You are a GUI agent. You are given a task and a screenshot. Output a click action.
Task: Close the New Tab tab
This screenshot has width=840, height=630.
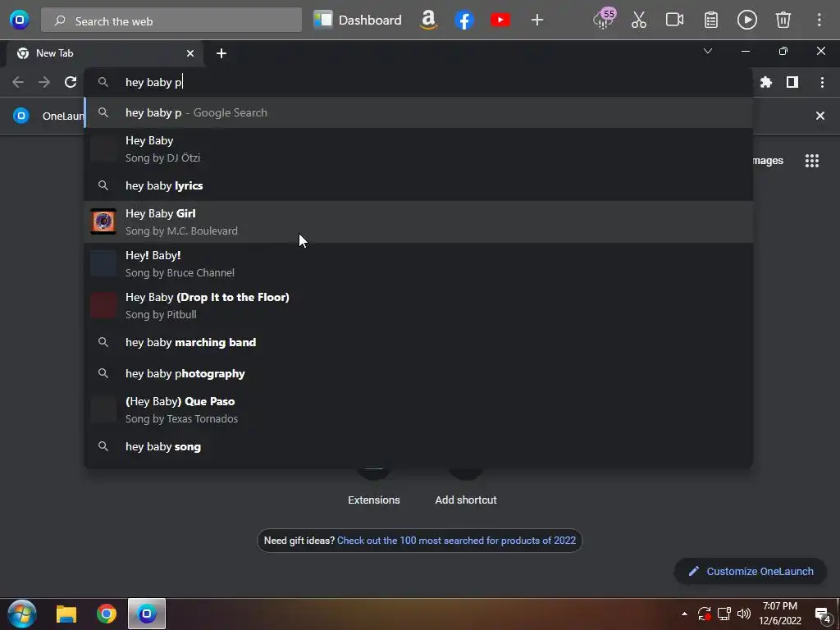[x=190, y=53]
